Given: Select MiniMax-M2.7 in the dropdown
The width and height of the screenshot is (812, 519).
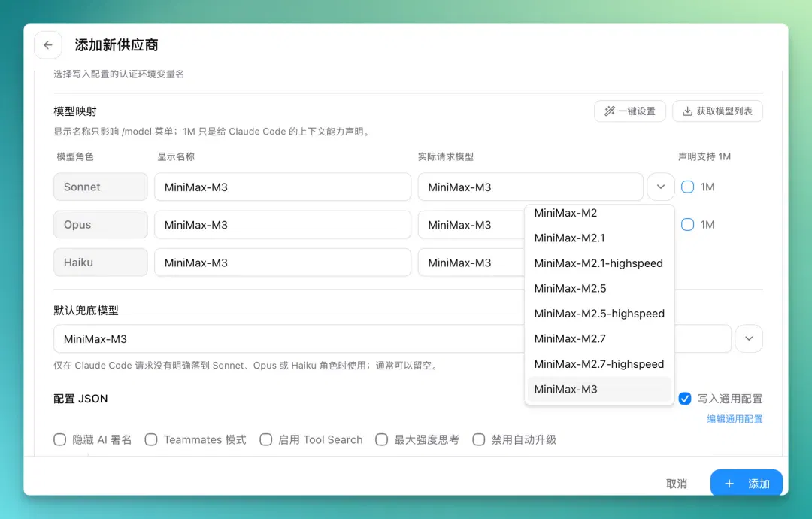Looking at the screenshot, I should pyautogui.click(x=599, y=338).
